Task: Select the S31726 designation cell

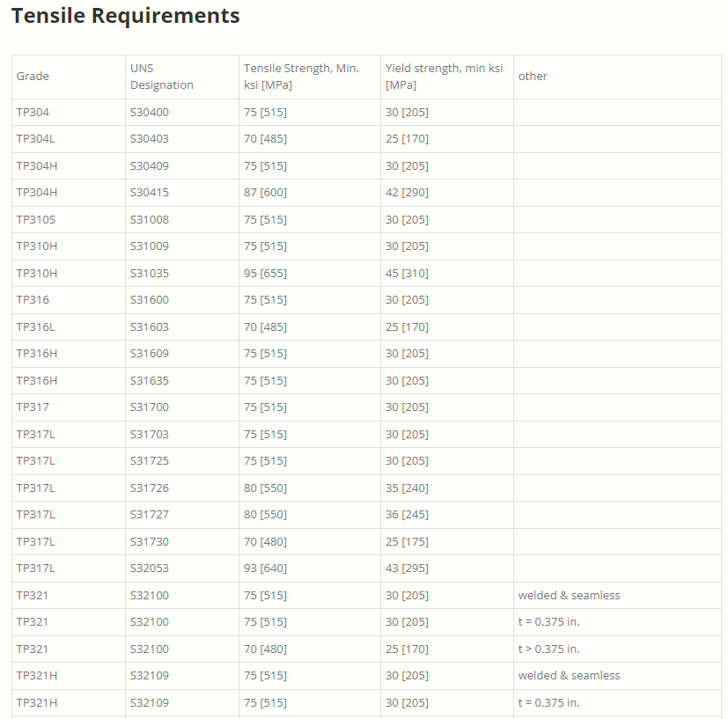Action: click(150, 488)
